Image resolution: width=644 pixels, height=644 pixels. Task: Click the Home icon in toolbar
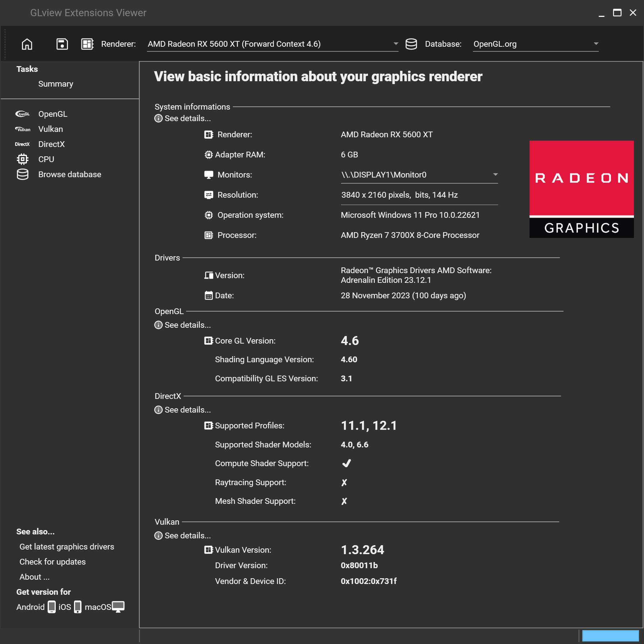coord(27,44)
